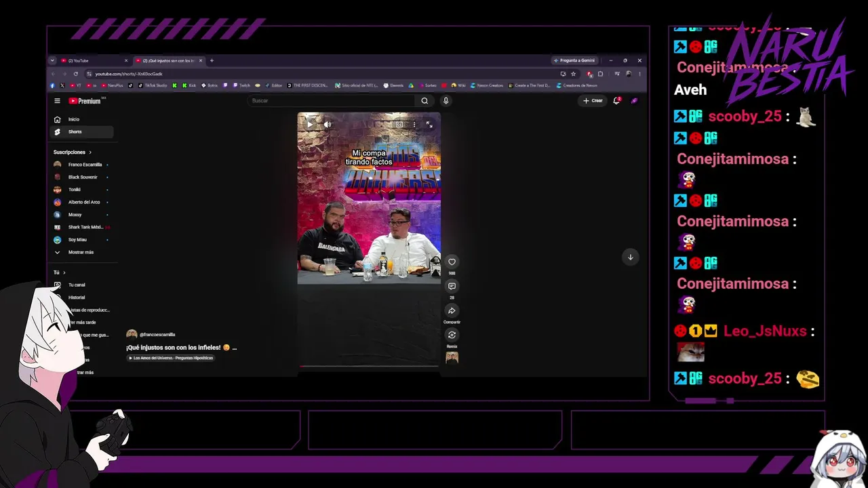Open the account avatar menu
Image resolution: width=868 pixels, height=488 pixels.
point(634,100)
